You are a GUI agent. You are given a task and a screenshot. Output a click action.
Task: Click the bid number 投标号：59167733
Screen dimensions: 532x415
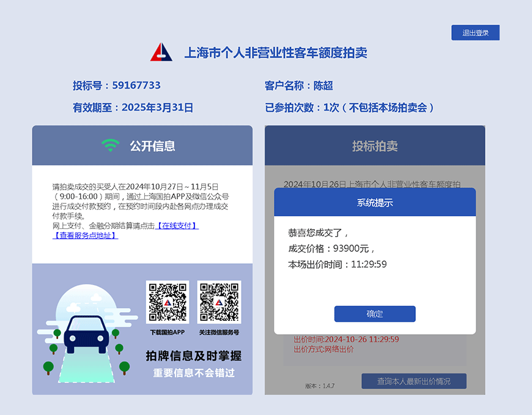click(116, 85)
